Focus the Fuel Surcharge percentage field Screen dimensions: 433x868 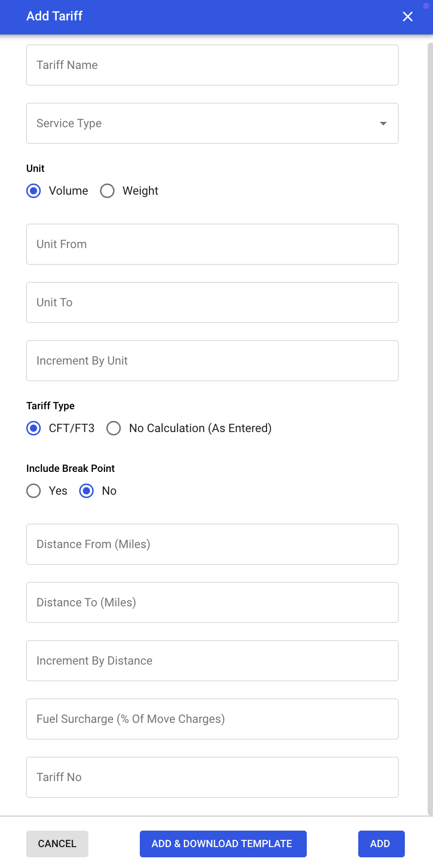(x=212, y=719)
